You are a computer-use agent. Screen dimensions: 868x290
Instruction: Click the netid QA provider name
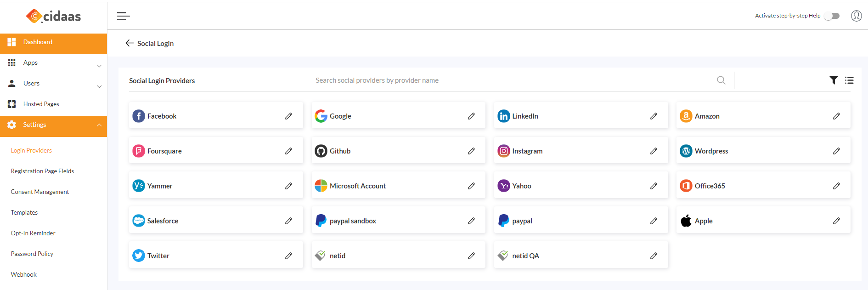point(526,256)
